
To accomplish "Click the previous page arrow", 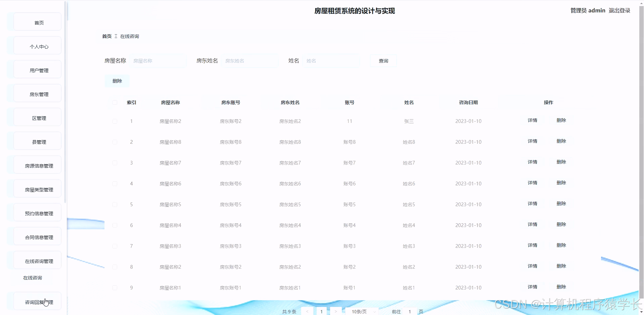I will point(307,311).
